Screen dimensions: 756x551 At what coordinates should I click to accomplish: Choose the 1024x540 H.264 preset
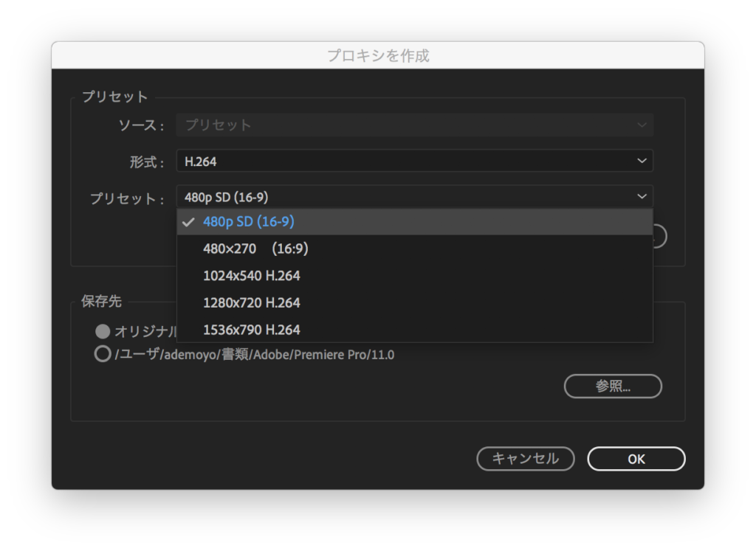415,276
